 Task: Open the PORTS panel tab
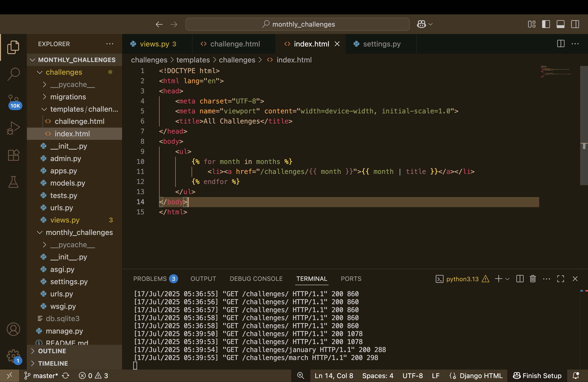351,279
